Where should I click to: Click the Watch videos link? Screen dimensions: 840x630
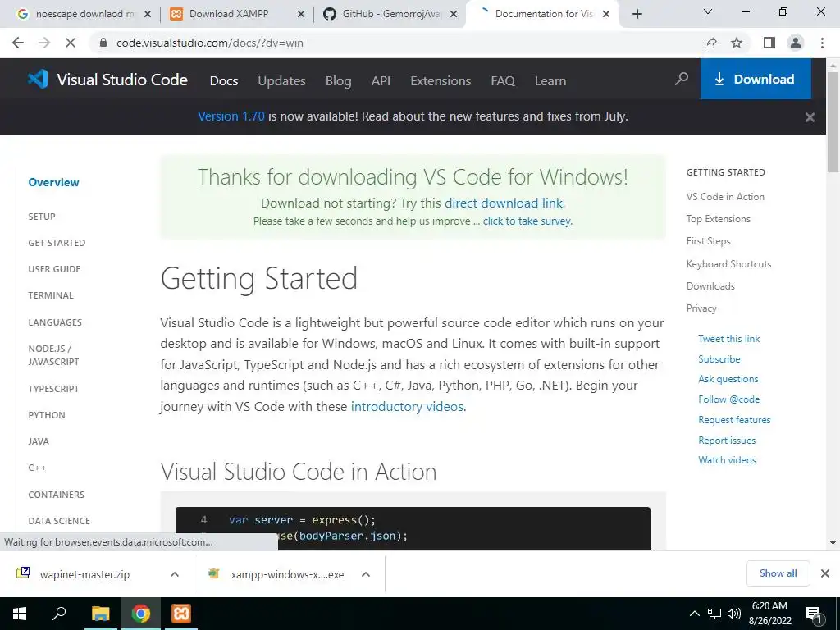[x=727, y=460]
